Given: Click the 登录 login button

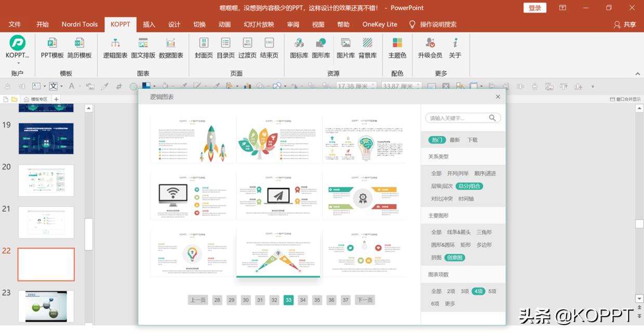Looking at the screenshot, I should click(535, 8).
